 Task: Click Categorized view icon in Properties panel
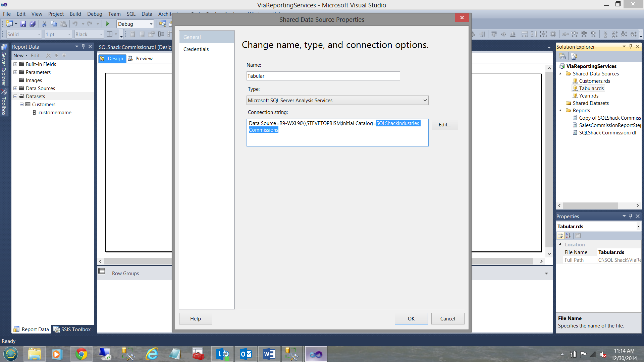(560, 236)
